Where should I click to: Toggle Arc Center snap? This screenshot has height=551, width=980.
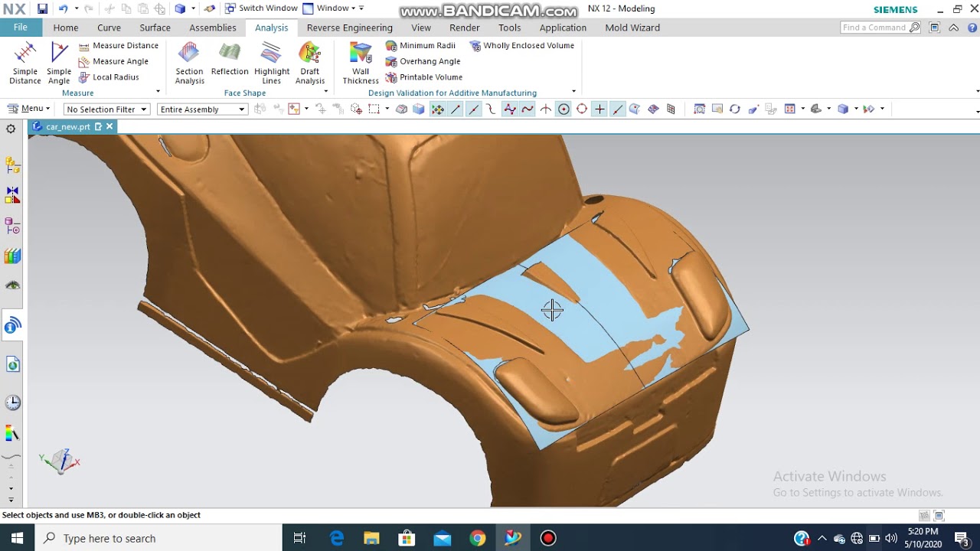tap(563, 109)
